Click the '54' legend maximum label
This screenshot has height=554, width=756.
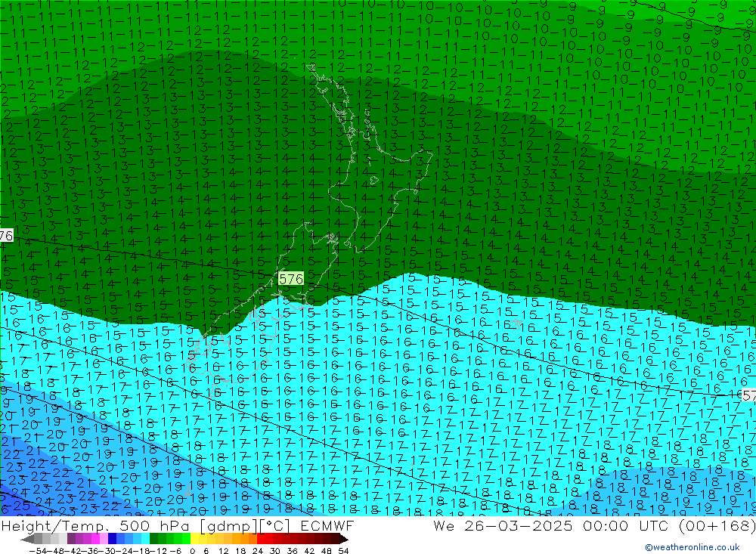pyautogui.click(x=343, y=550)
